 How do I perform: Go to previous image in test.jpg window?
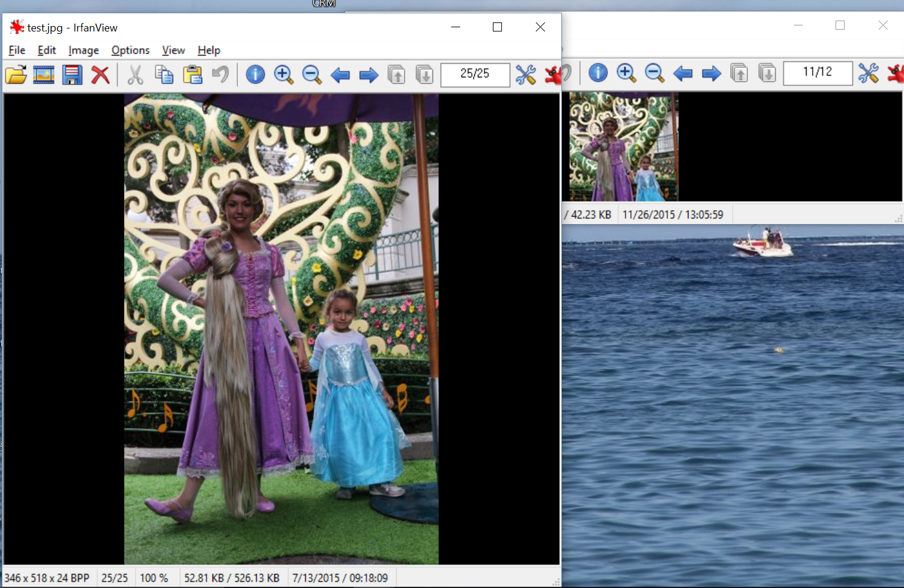pos(340,75)
